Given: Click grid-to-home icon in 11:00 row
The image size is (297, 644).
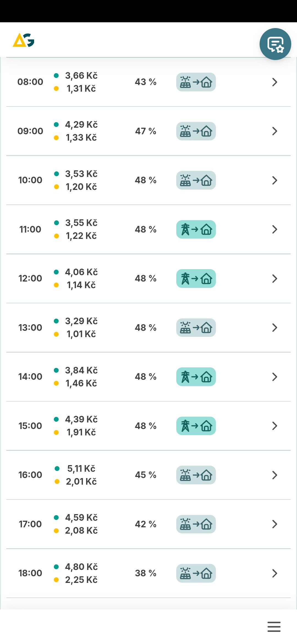Looking at the screenshot, I should 196,229.
